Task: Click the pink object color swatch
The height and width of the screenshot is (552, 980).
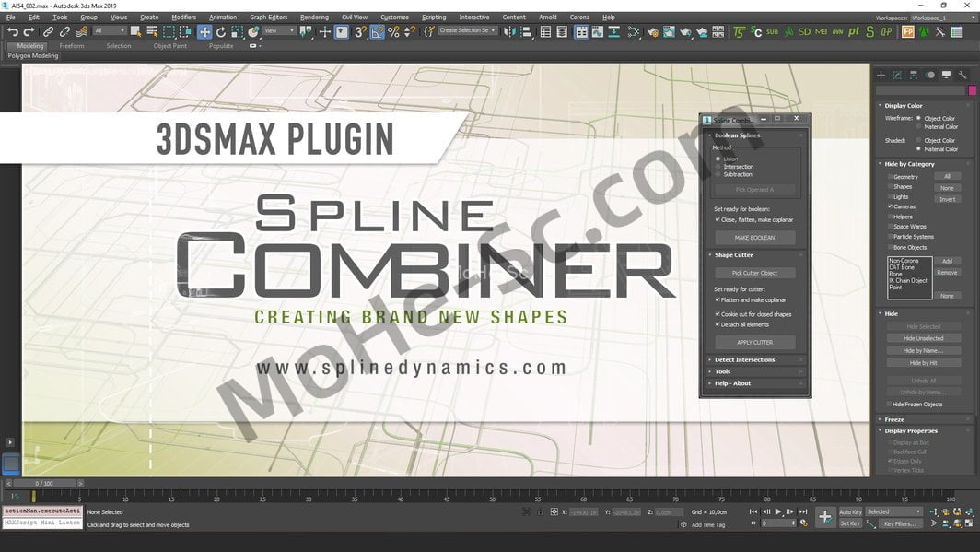Action: coord(972,90)
